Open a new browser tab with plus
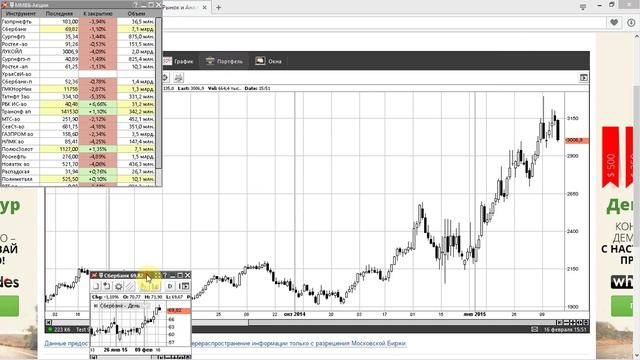Image resolution: width=640 pixels, height=360 pixels. click(218, 7)
